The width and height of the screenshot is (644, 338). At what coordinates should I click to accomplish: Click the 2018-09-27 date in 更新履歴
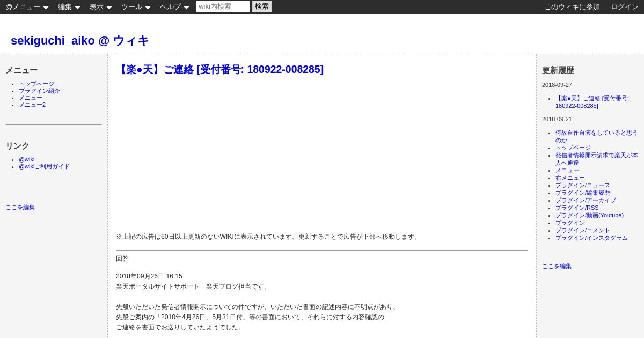pos(557,85)
